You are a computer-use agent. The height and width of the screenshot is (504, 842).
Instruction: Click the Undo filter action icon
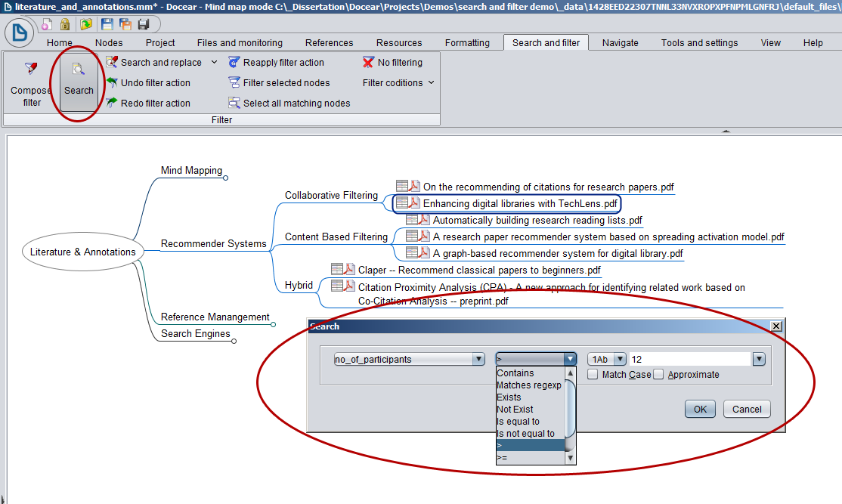click(x=112, y=83)
